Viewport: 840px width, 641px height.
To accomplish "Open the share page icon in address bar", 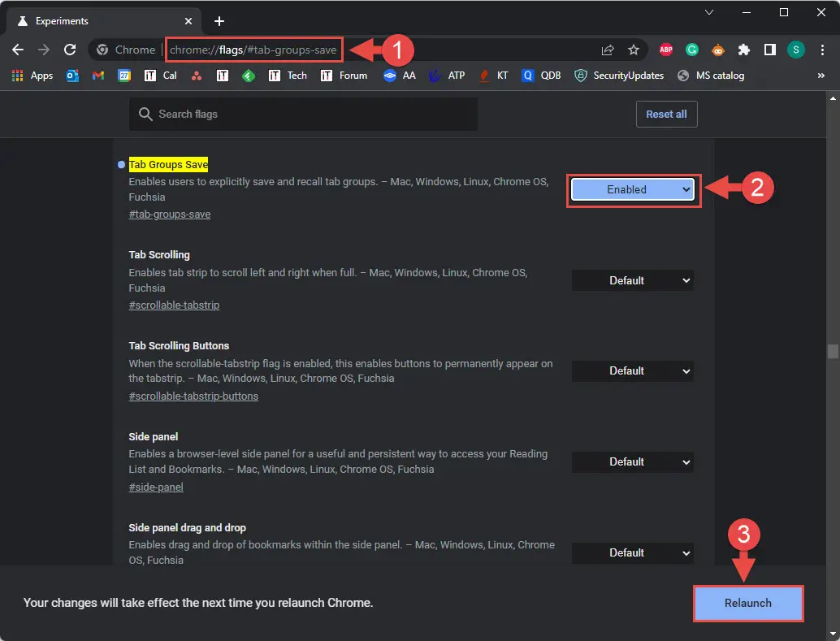I will click(x=608, y=50).
